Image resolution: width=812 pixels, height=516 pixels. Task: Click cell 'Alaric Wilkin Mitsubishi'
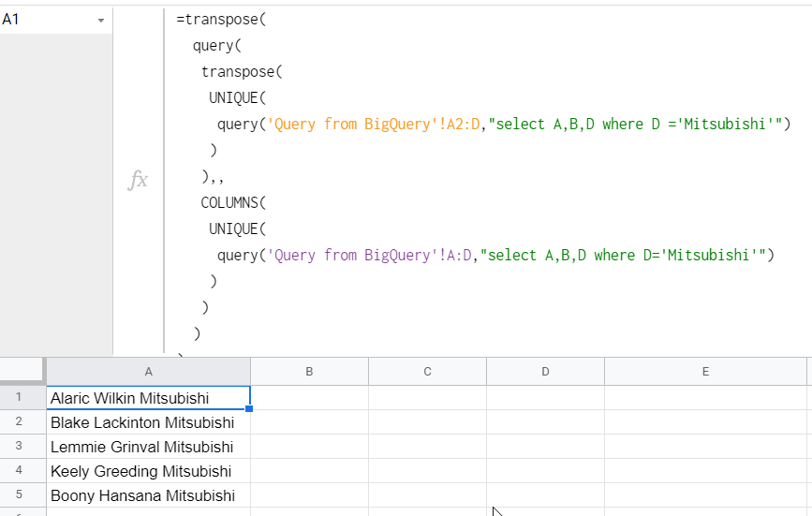(x=149, y=398)
